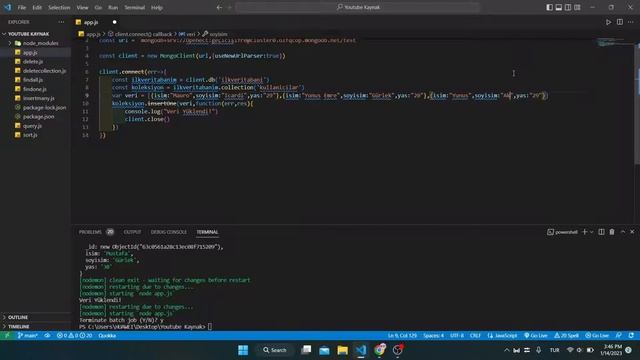Open feedback icon in status bar
Image resolution: width=640 pixels, height=360 pixels.
click(619, 336)
